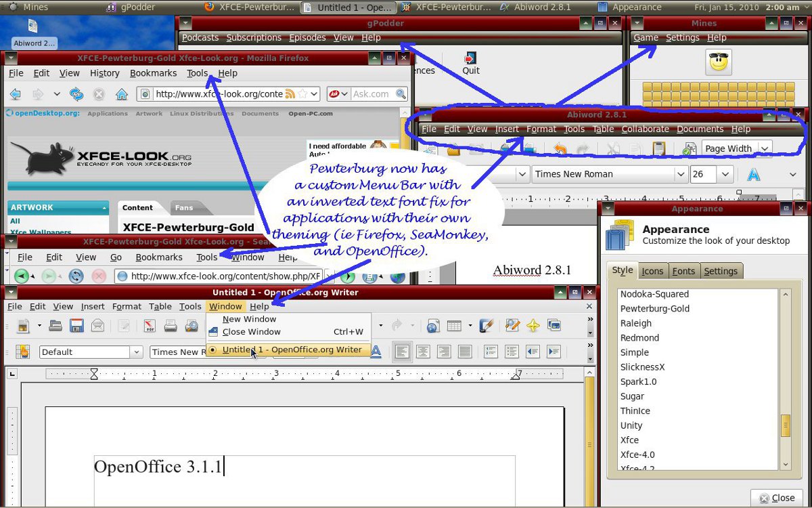This screenshot has height=508, width=812.
Task: Open Abiword Times New Roman font dropdown
Action: click(x=681, y=174)
